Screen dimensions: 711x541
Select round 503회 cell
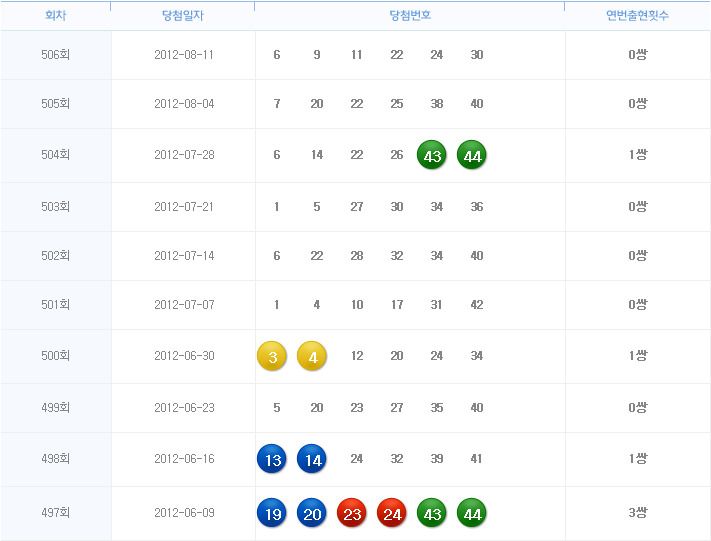[x=55, y=207]
